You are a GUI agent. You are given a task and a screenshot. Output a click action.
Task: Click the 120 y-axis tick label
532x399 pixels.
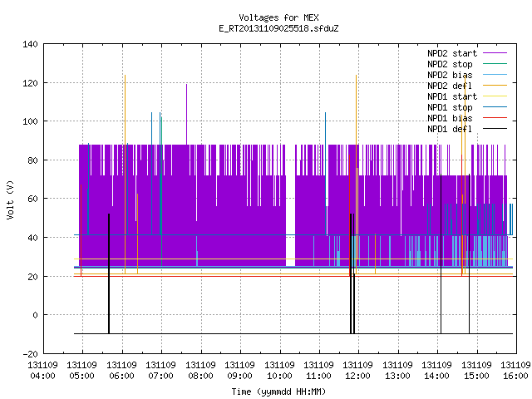(30, 83)
